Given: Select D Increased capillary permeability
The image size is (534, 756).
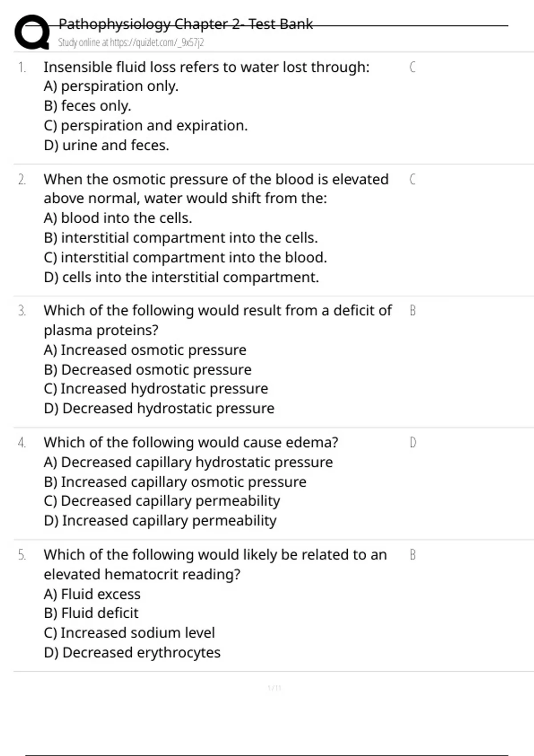Looking at the screenshot, I should tap(160, 521).
